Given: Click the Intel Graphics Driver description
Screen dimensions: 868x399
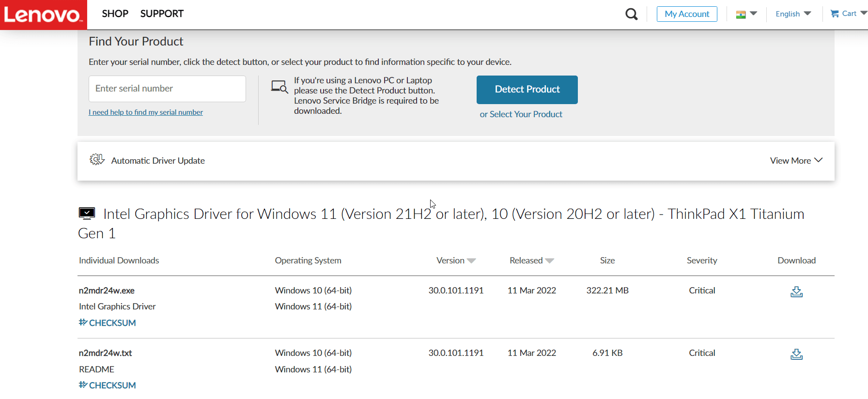Looking at the screenshot, I should [117, 307].
